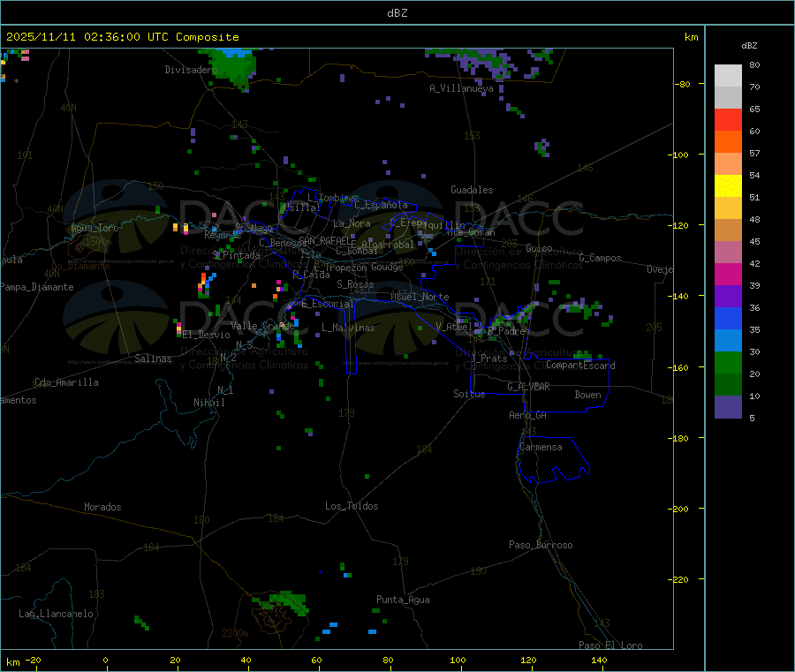Screen dimensions: 795x672
Task: Click the Punta_Agua label
Action: [x=403, y=600]
